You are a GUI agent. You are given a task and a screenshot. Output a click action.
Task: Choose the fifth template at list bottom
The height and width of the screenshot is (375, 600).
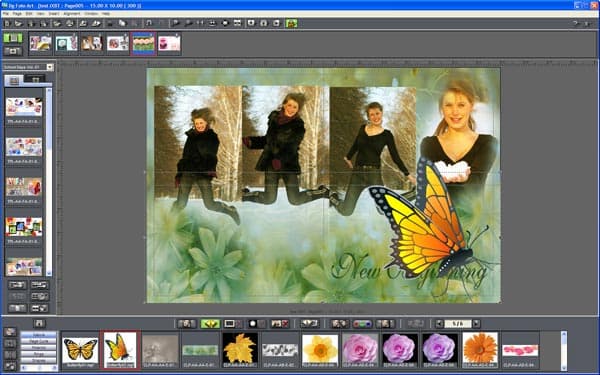tap(24, 267)
